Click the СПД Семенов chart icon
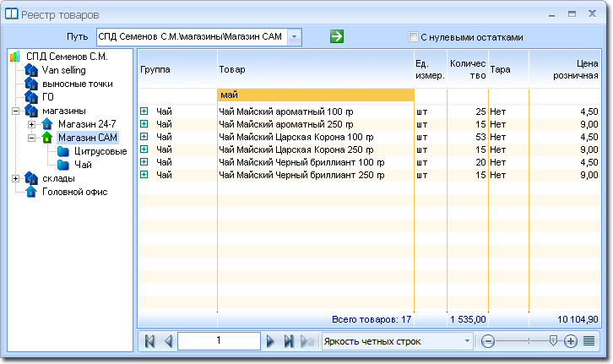The width and height of the screenshot is (613, 364). coord(14,57)
